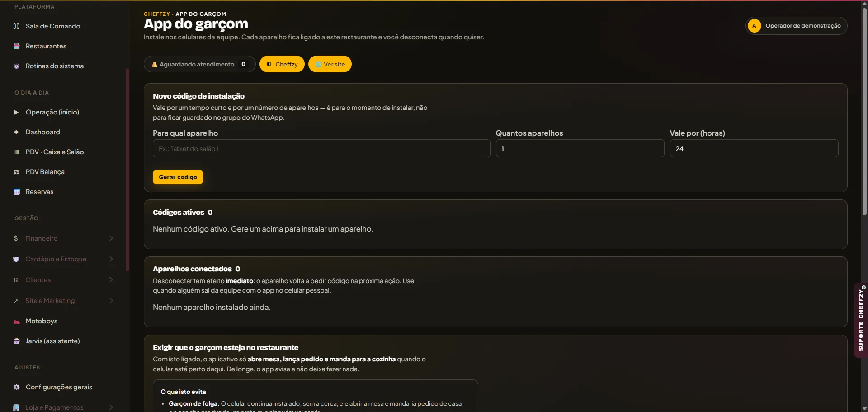
Task: Open the Sala de Comando icon
Action: coord(16,26)
